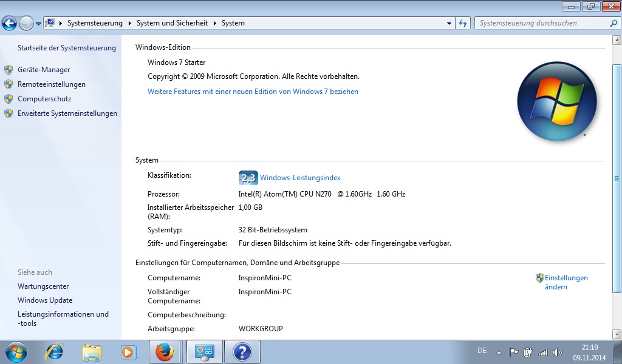
Task: Click the volume speaker tray icon
Action: click(x=558, y=352)
